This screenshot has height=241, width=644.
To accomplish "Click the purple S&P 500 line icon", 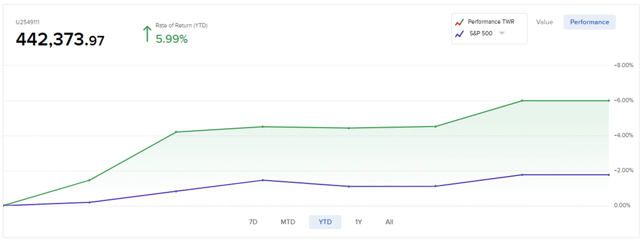I will click(x=459, y=34).
